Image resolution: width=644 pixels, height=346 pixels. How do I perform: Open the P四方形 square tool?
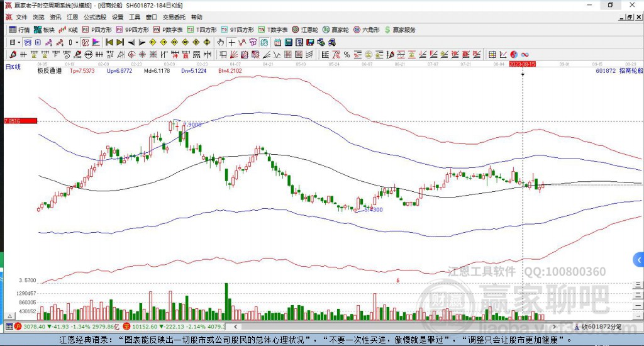97,30
